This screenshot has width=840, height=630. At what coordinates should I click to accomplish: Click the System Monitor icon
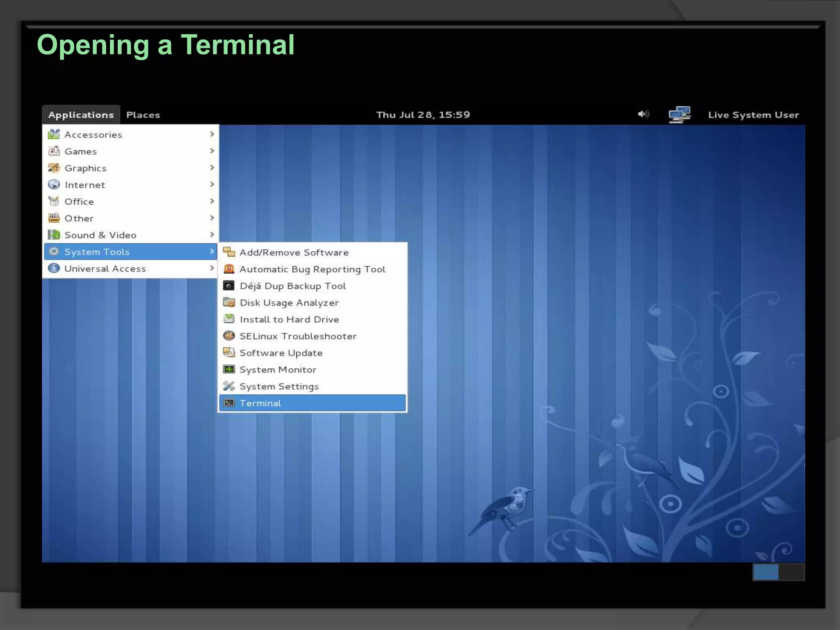(x=229, y=369)
